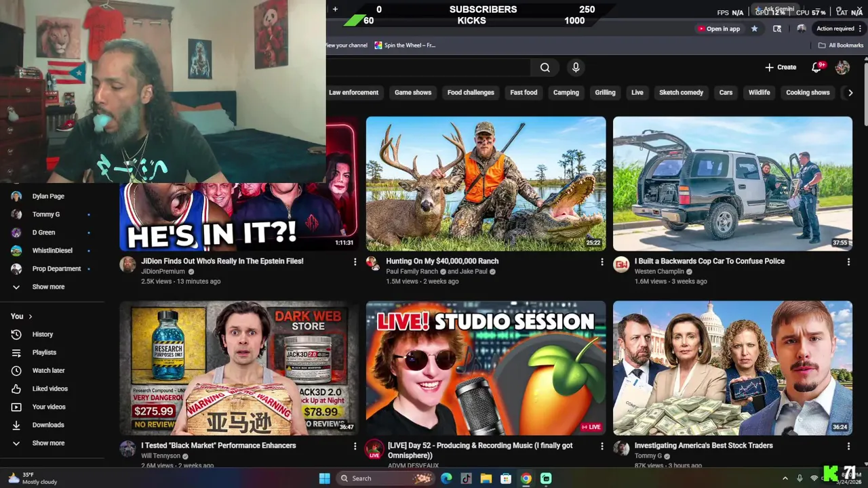Screen dimensions: 868x488
Task: Open more options for Day 52 live video
Action: [x=601, y=446]
